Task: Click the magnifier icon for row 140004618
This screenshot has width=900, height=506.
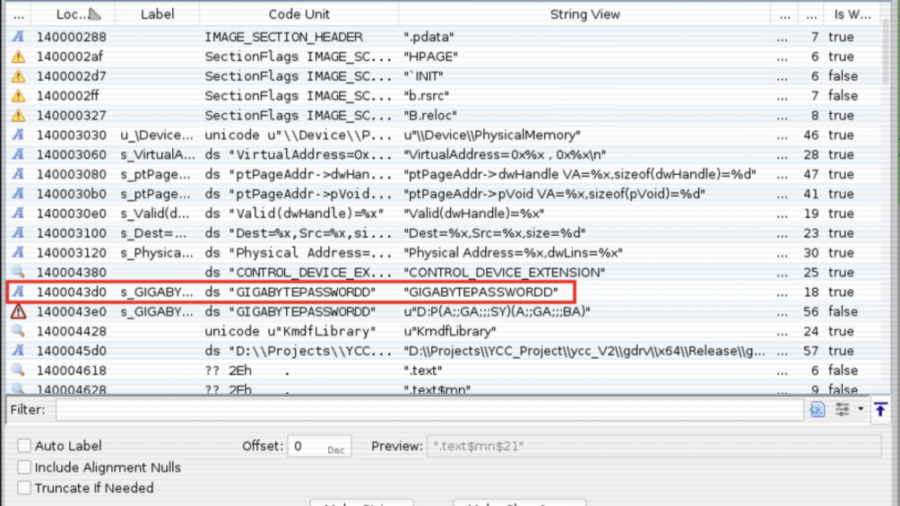Action: click(x=18, y=370)
